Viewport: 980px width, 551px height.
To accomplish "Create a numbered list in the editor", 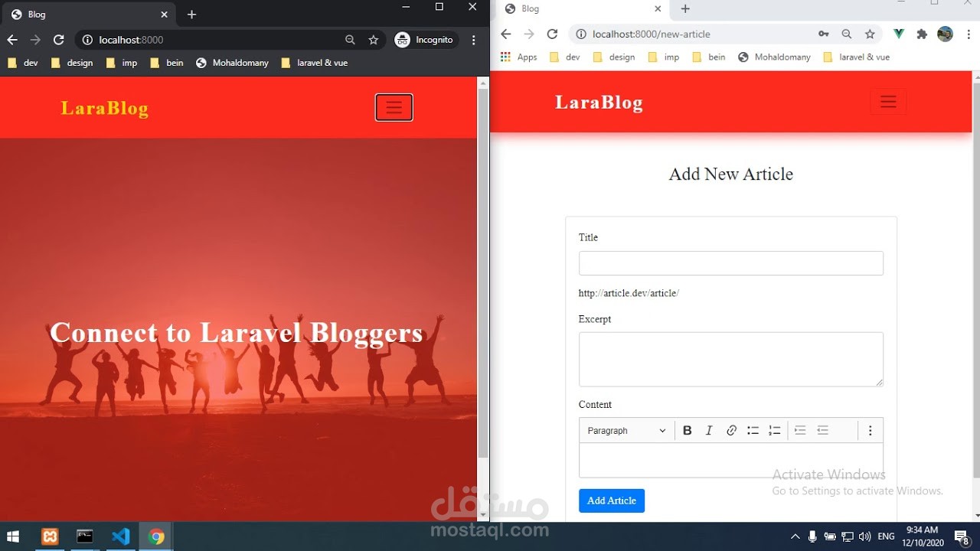I will pos(774,430).
